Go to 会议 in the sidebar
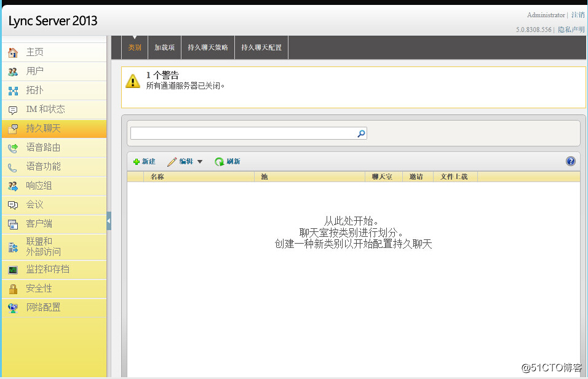Image resolution: width=588 pixels, height=379 pixels. click(x=54, y=205)
